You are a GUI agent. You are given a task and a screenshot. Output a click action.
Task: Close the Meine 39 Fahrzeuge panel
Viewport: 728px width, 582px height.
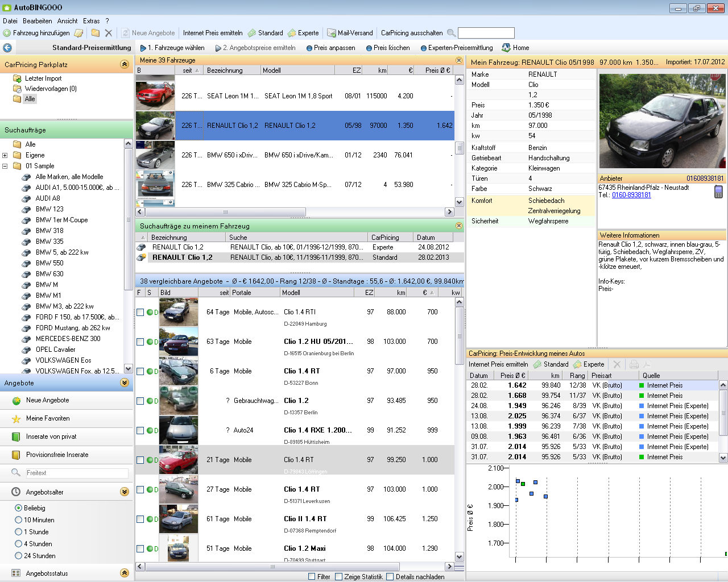tap(458, 60)
